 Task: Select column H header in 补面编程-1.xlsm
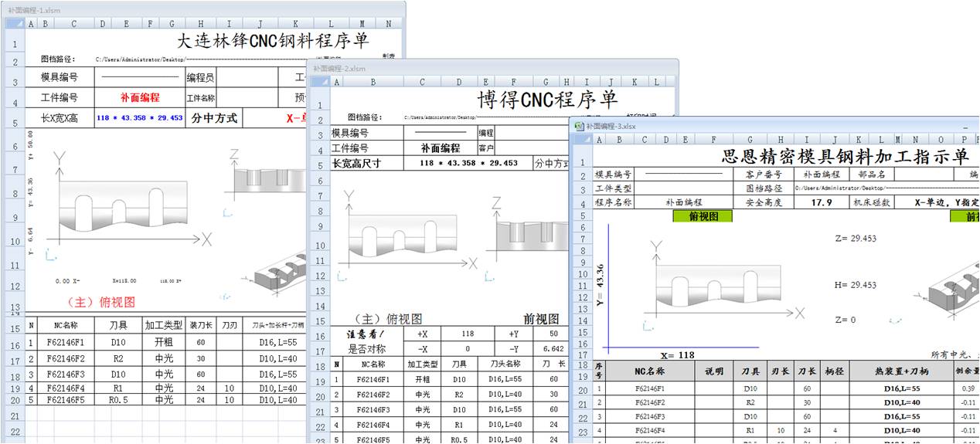(x=200, y=23)
